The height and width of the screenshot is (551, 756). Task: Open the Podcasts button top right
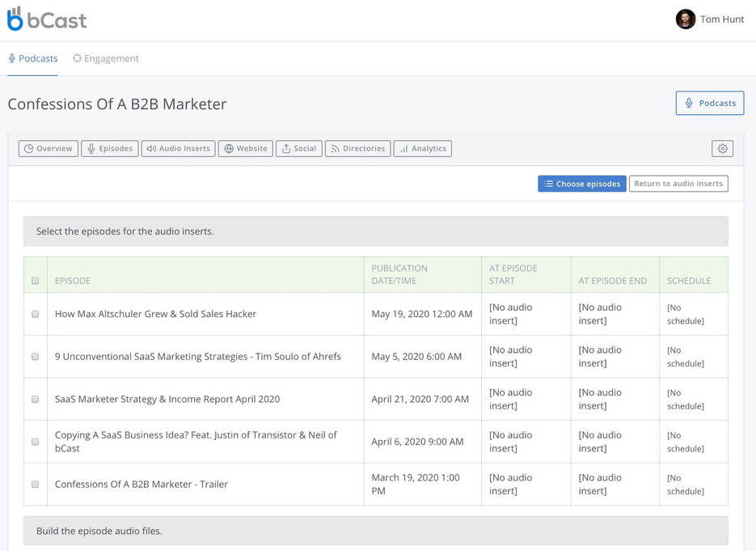click(x=709, y=103)
